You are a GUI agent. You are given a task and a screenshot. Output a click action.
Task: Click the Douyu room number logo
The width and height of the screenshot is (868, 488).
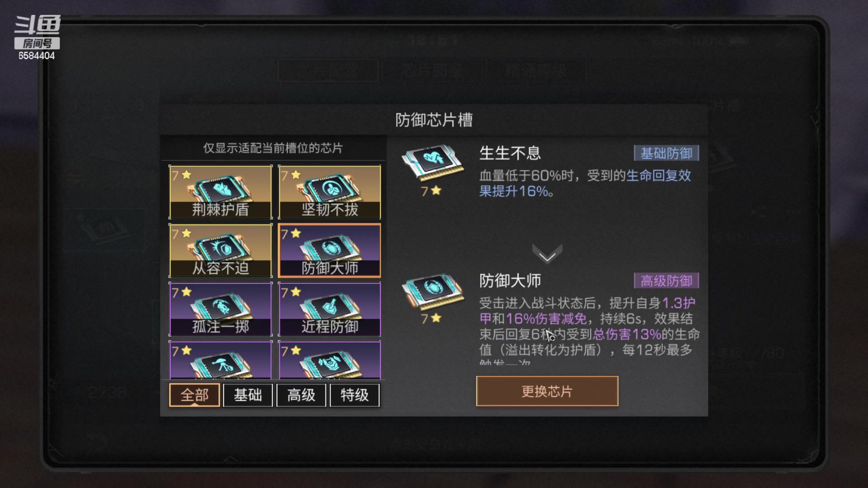tap(37, 38)
